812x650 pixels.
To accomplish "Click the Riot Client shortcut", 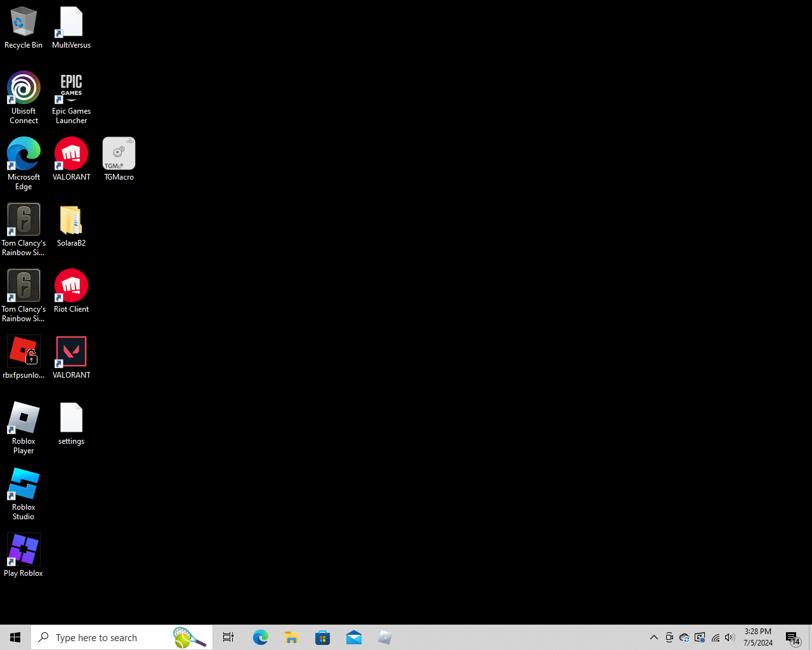I will click(71, 291).
